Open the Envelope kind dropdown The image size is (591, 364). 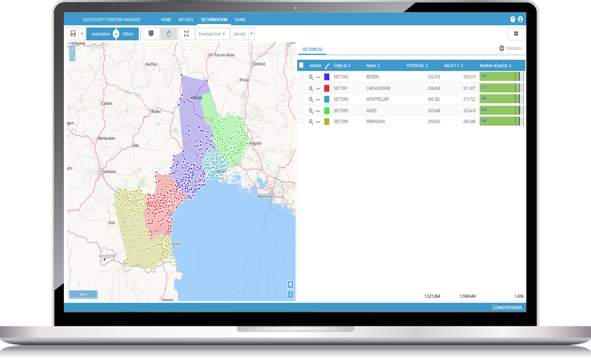tap(212, 34)
